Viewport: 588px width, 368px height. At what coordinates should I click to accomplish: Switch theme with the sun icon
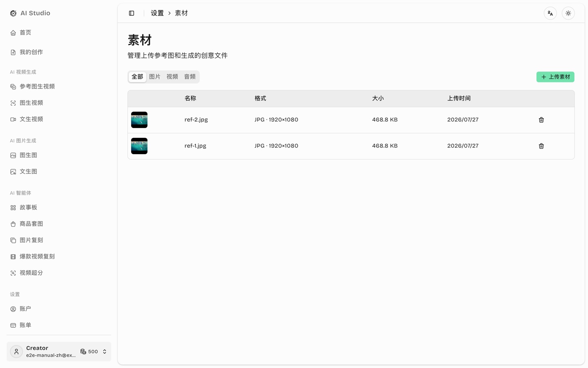pos(568,13)
